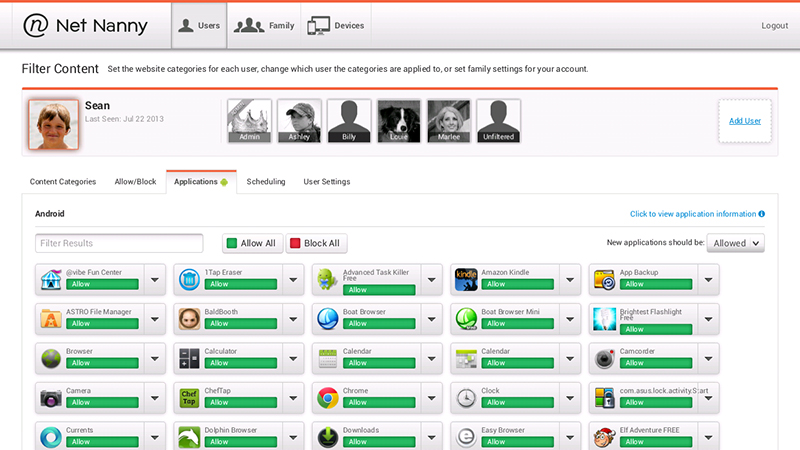Open the Boat Browser dropdown arrow
This screenshot has width=800, height=450.
coord(432,319)
